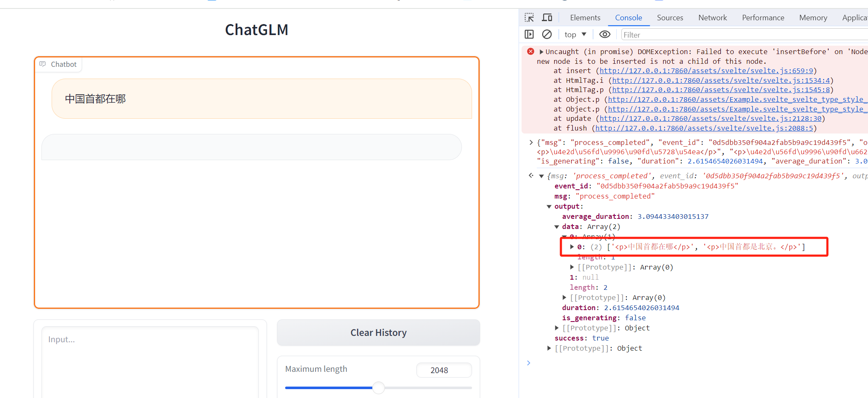Click the empty bot reply bubble
Screen dimensions: 868x398
coord(251,147)
